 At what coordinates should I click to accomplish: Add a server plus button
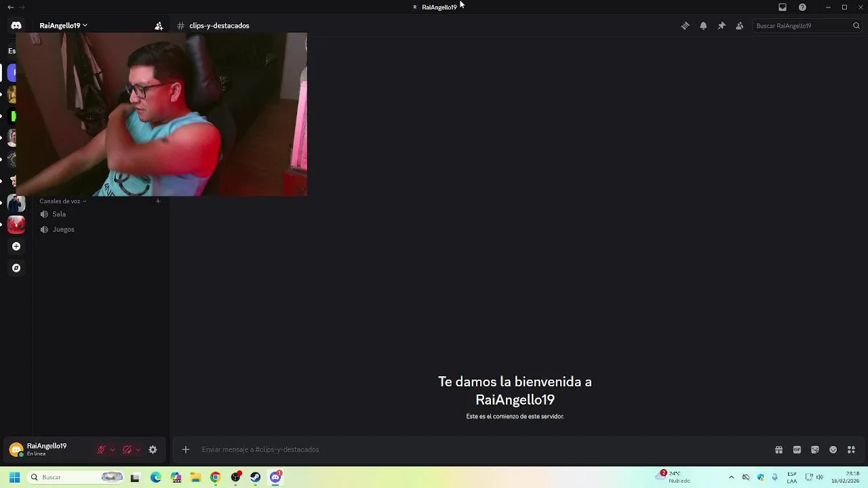tap(16, 246)
